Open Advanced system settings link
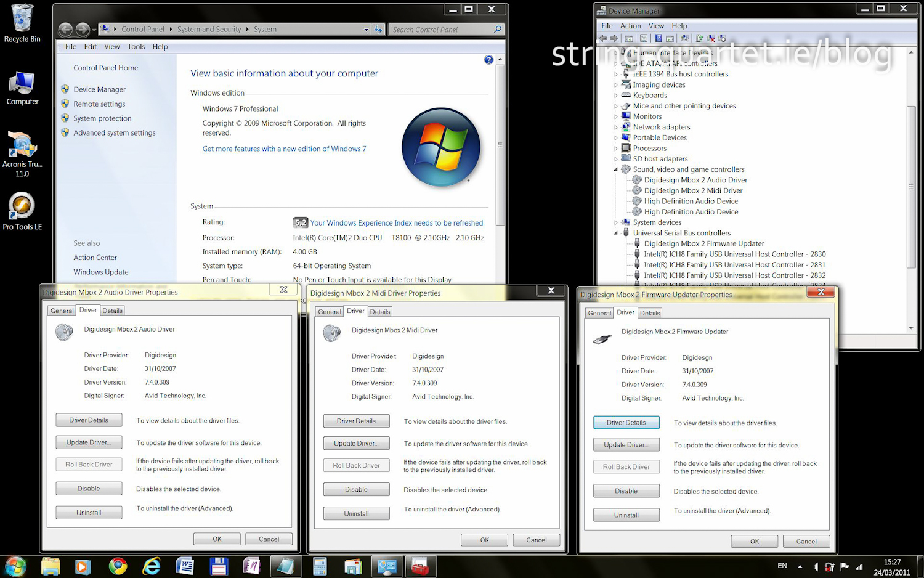924x578 pixels. pyautogui.click(x=115, y=133)
